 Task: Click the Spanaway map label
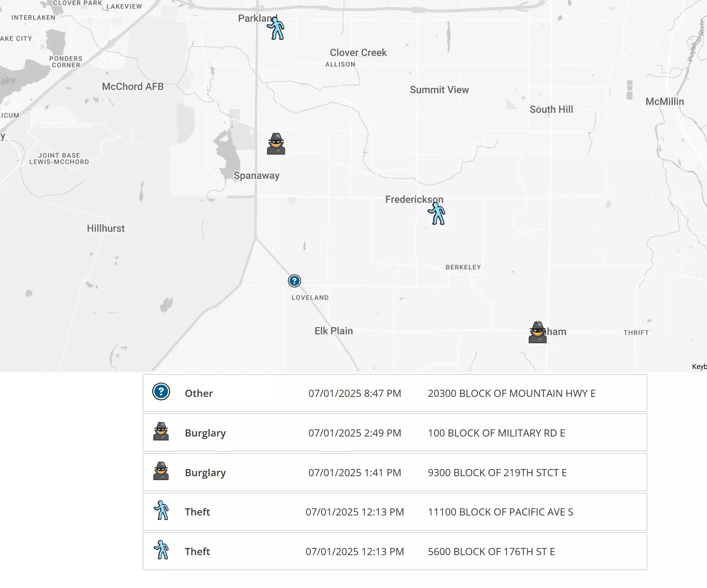(256, 176)
